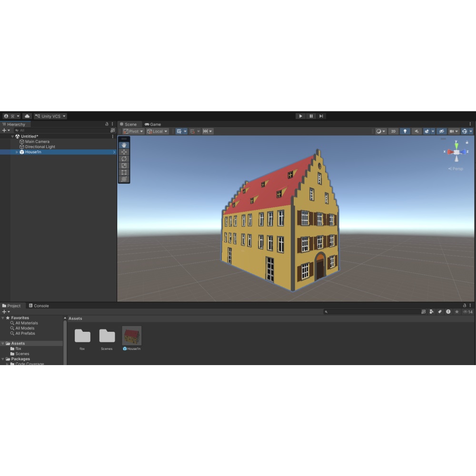Switch to the Console tab
Image resolution: width=476 pixels, height=476 pixels.
pyautogui.click(x=39, y=306)
